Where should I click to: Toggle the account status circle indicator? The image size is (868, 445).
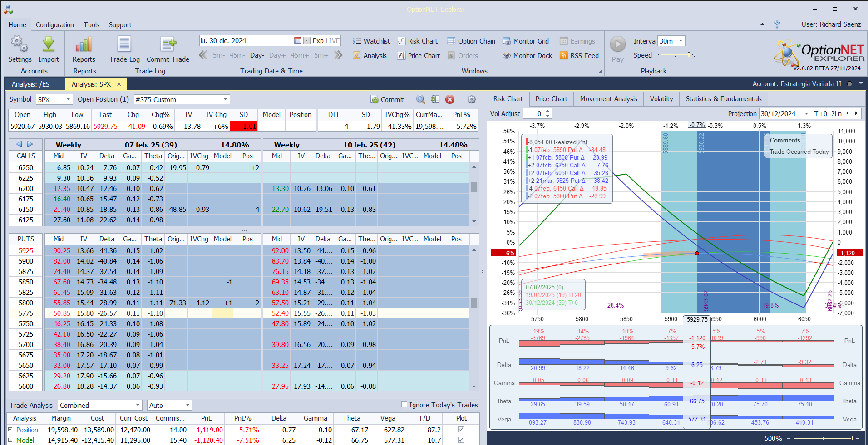pos(849,84)
